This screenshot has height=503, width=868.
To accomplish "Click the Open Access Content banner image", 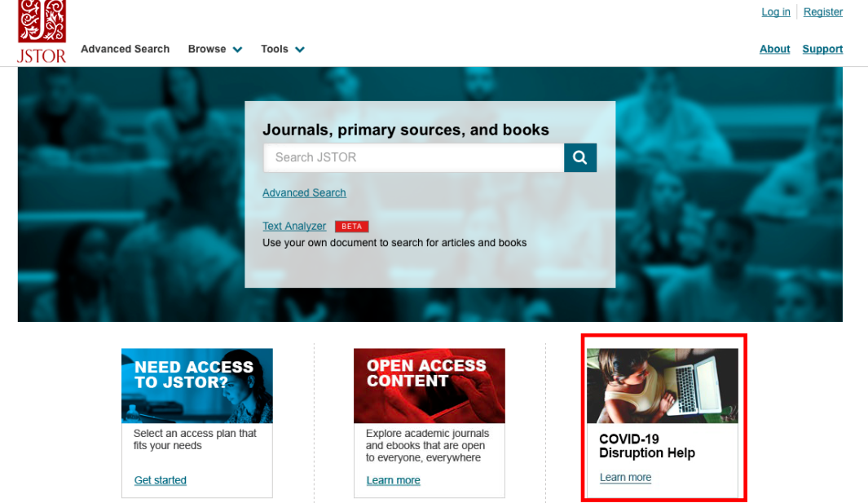I will point(429,386).
